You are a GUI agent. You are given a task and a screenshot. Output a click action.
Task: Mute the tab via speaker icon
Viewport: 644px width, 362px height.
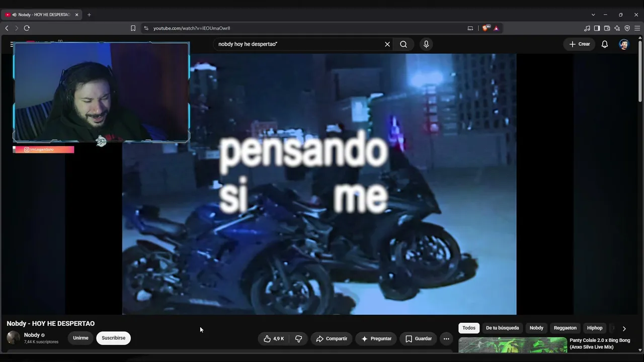coord(14,15)
